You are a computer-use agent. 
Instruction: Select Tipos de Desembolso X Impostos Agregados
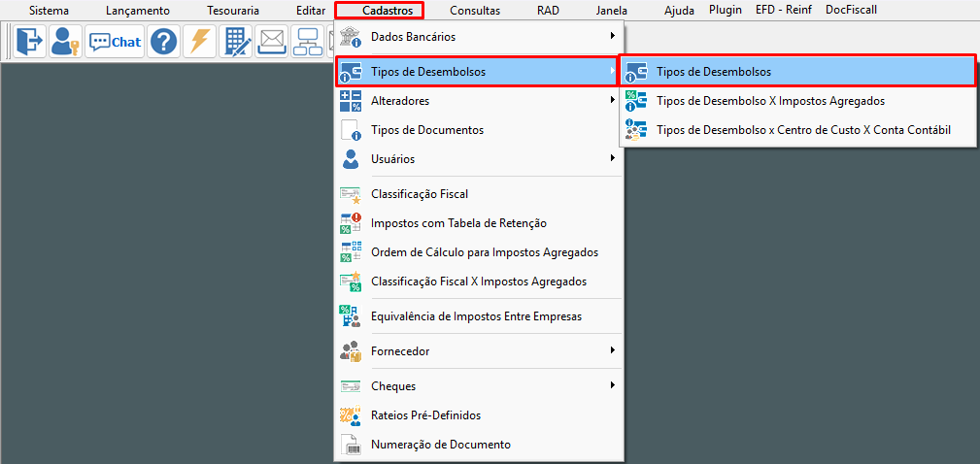click(798, 101)
